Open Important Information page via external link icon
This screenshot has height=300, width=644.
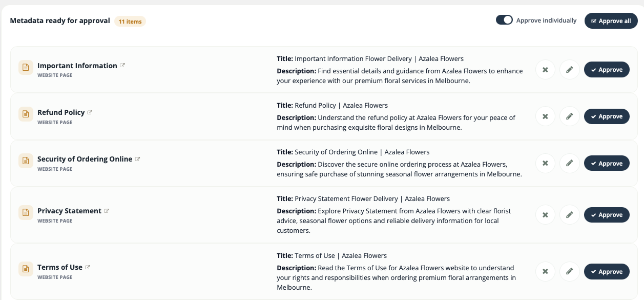[122, 66]
